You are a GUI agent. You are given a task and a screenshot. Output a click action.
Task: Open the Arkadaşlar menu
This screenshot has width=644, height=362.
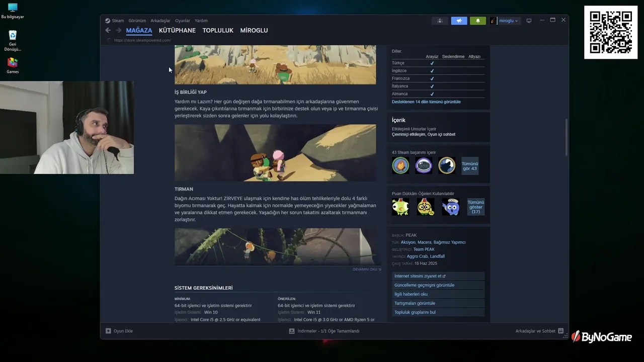click(160, 21)
